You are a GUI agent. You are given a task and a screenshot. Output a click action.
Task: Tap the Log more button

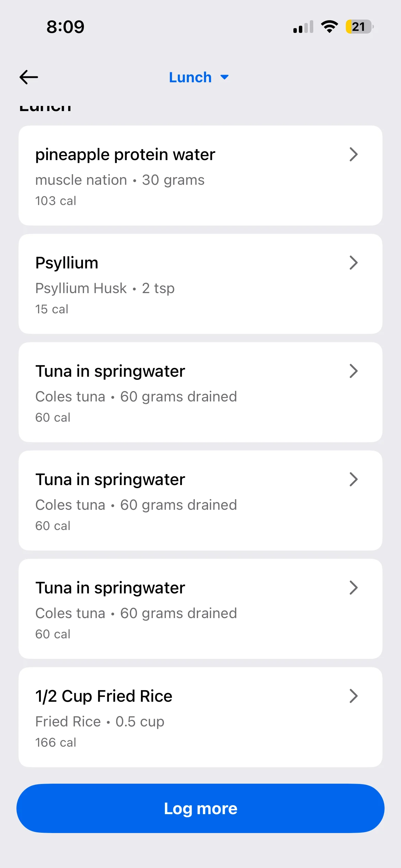200,808
